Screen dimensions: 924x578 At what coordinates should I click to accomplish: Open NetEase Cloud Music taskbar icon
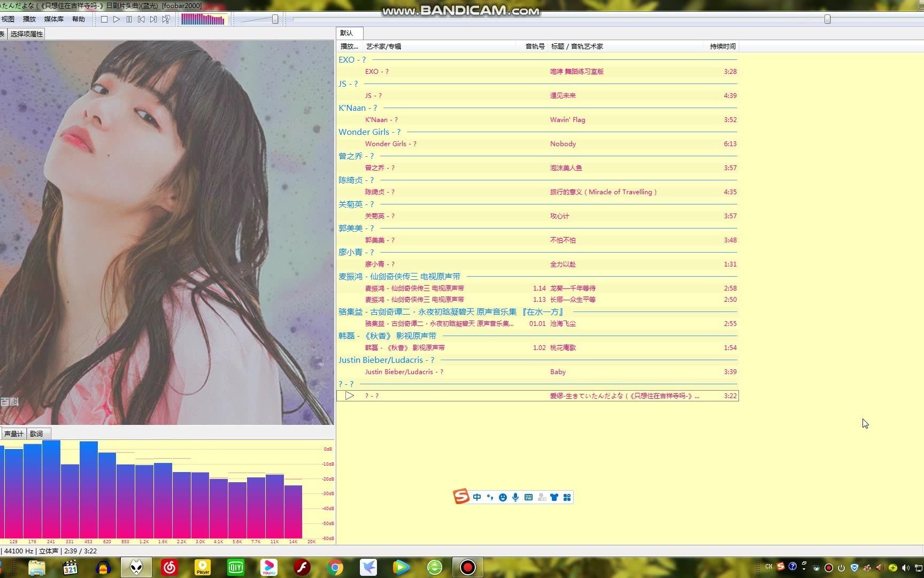click(170, 567)
